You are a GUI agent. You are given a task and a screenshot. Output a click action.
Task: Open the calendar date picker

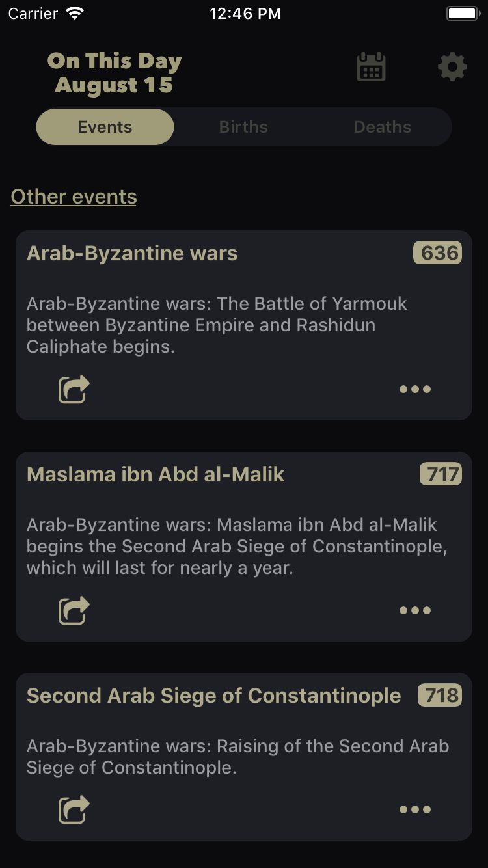pyautogui.click(x=372, y=68)
